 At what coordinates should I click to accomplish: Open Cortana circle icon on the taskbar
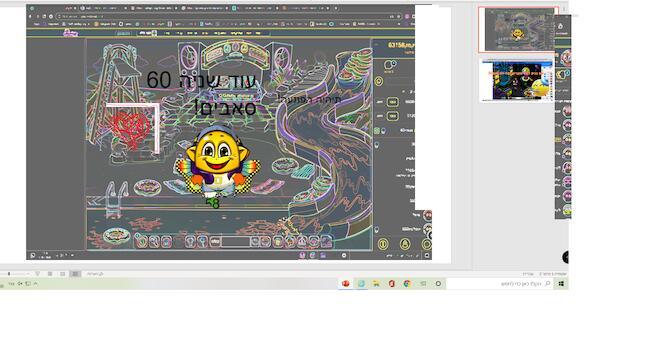(x=438, y=284)
